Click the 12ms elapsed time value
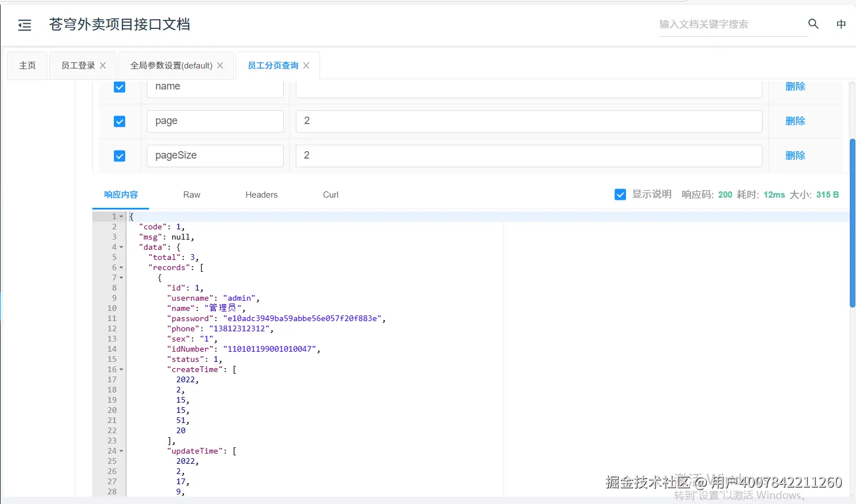The image size is (856, 504). tap(774, 195)
